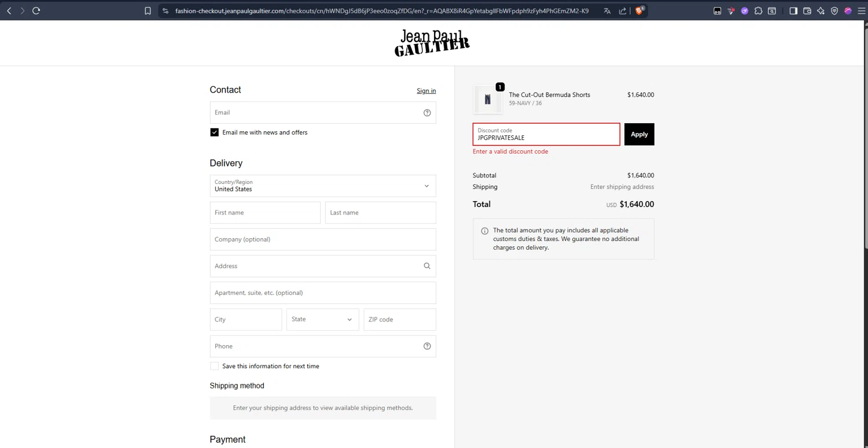868x448 pixels.
Task: Click the 'Shipping method' heading
Action: [x=237, y=386]
